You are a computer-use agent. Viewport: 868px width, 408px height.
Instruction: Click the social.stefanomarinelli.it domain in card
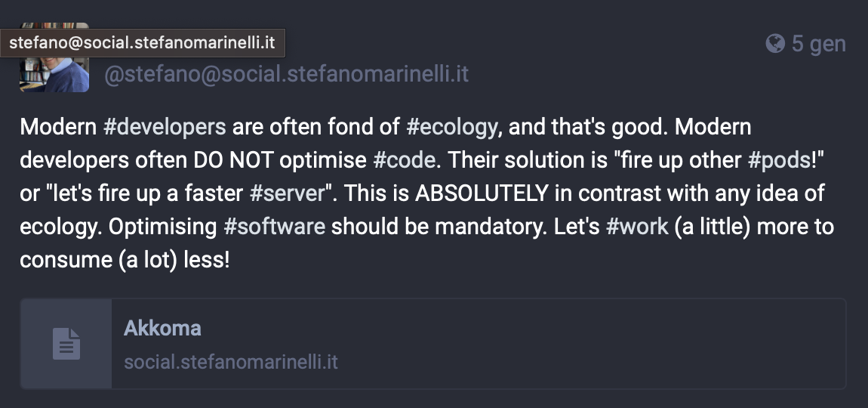[x=231, y=362]
